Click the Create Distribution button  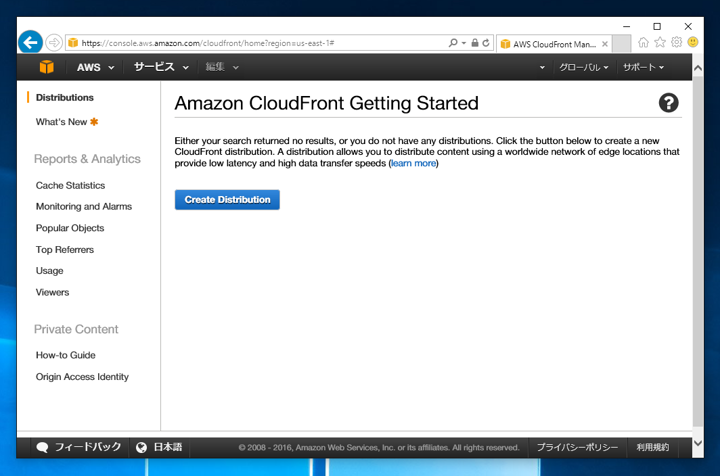tap(227, 200)
